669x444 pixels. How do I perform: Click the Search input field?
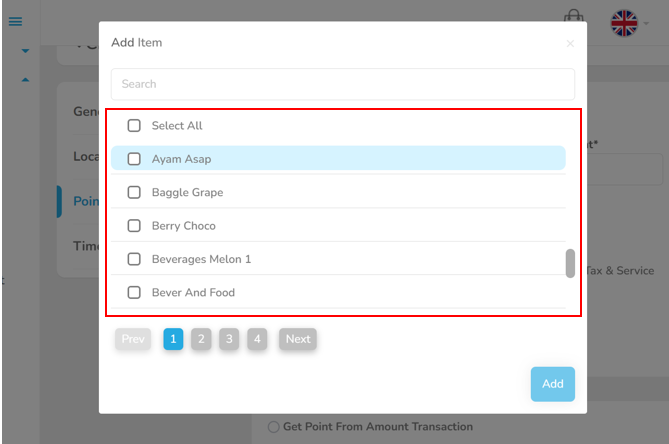click(343, 84)
